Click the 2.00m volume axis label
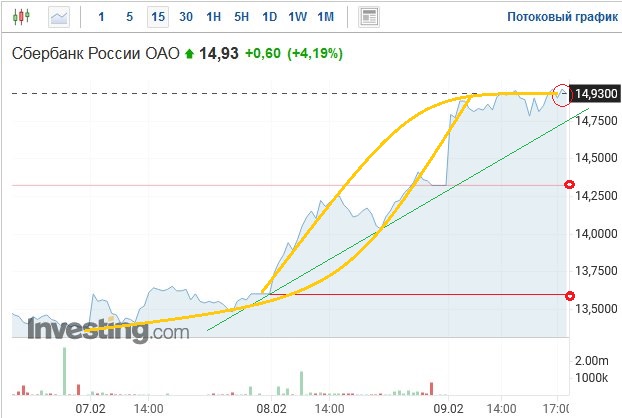Screen dimensions: 622x418 [x=591, y=360]
